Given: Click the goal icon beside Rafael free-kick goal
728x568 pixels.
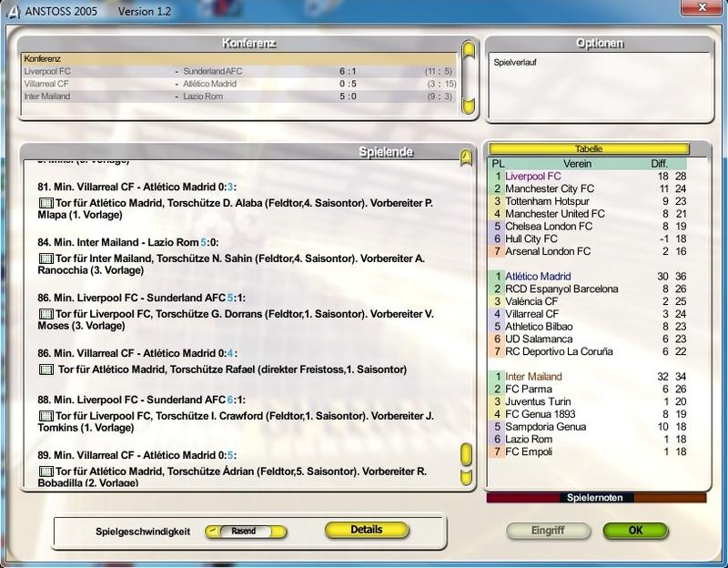Looking at the screenshot, I should coord(45,370).
